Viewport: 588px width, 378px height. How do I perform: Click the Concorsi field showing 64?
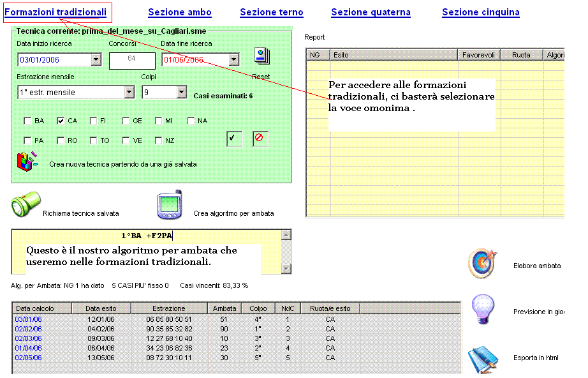click(x=132, y=61)
